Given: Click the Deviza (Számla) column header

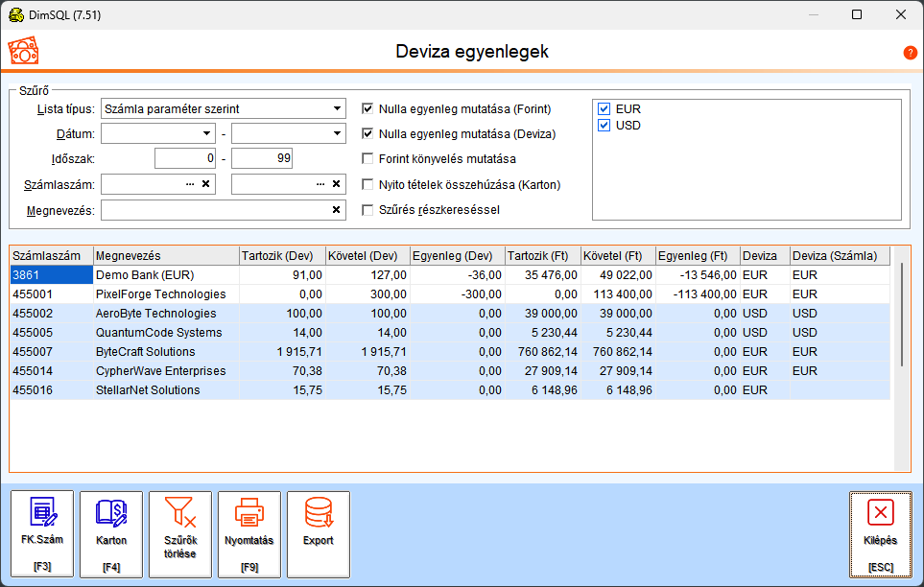Looking at the screenshot, I should 841,256.
